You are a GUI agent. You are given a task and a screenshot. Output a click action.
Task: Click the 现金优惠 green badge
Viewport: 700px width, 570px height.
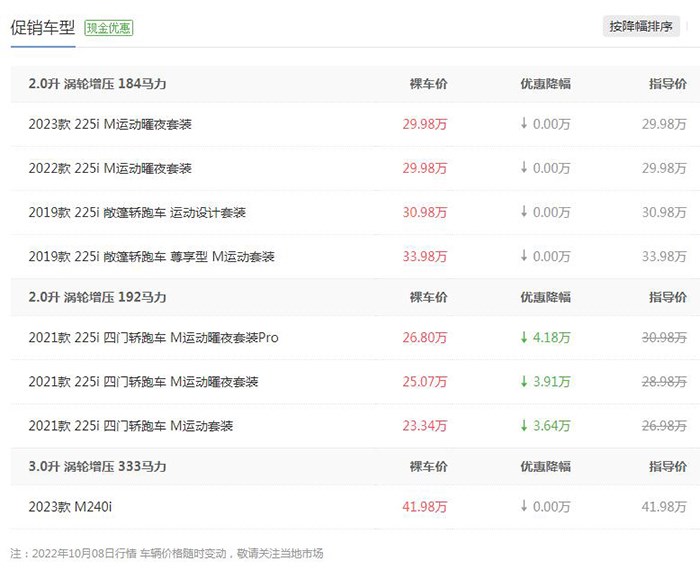click(108, 28)
